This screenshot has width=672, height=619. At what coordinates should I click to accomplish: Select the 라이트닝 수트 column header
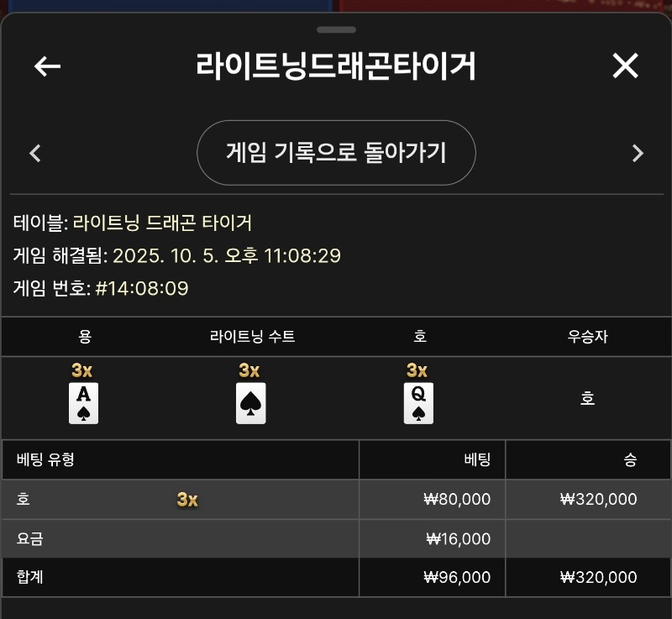click(252, 337)
